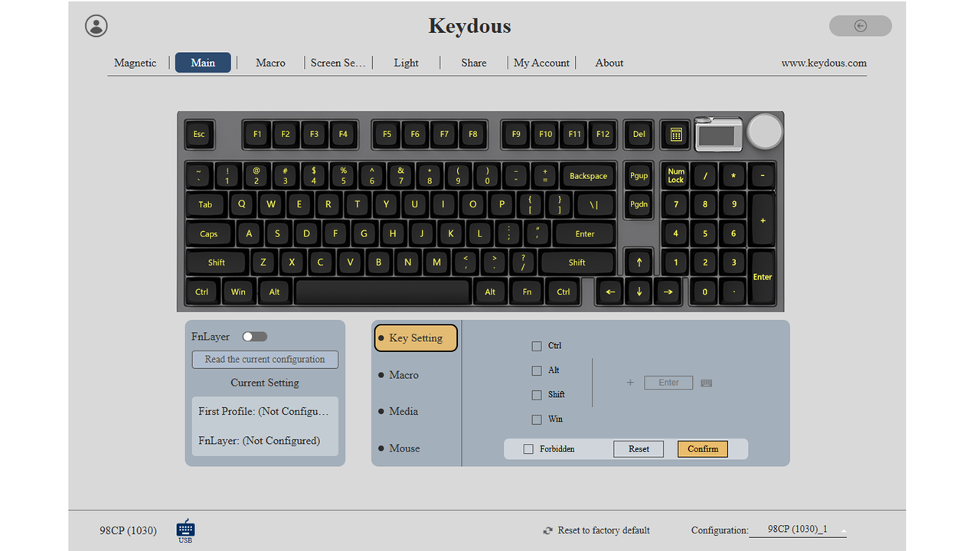The height and width of the screenshot is (551, 980).
Task: Select the down arrow key
Action: 639,292
